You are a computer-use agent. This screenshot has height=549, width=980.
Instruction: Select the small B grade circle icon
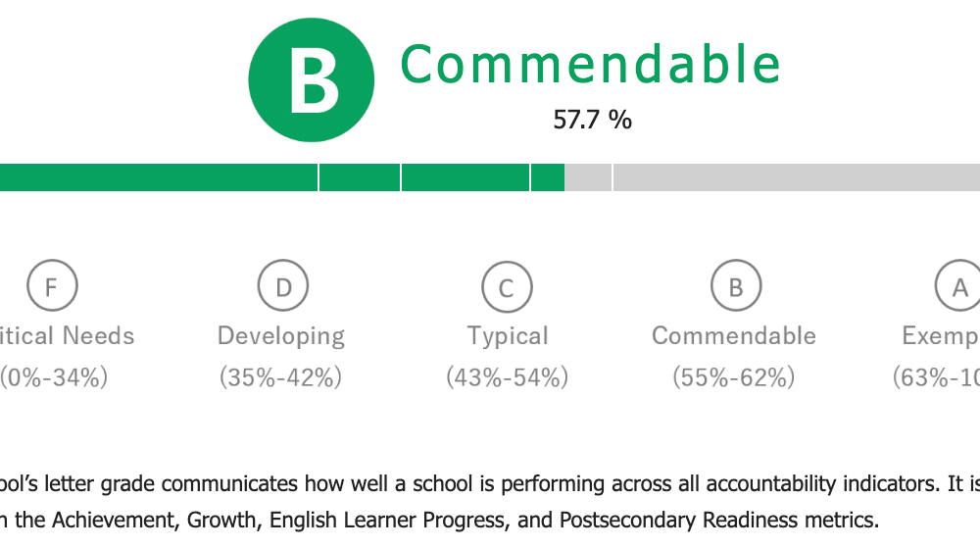click(x=736, y=285)
